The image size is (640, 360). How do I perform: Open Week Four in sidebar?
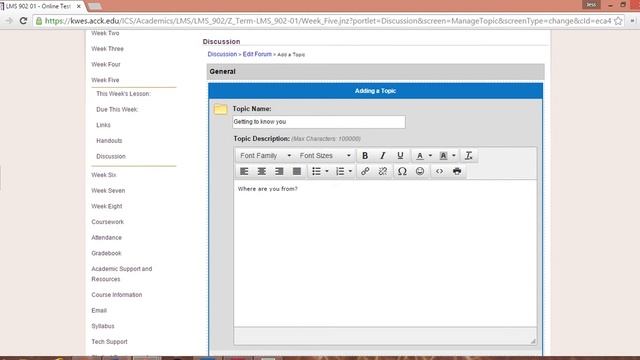tap(106, 64)
